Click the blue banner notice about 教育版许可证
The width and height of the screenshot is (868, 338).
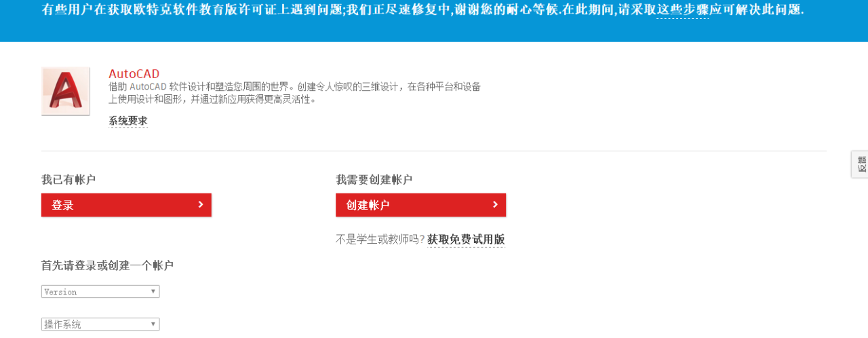(339, 10)
